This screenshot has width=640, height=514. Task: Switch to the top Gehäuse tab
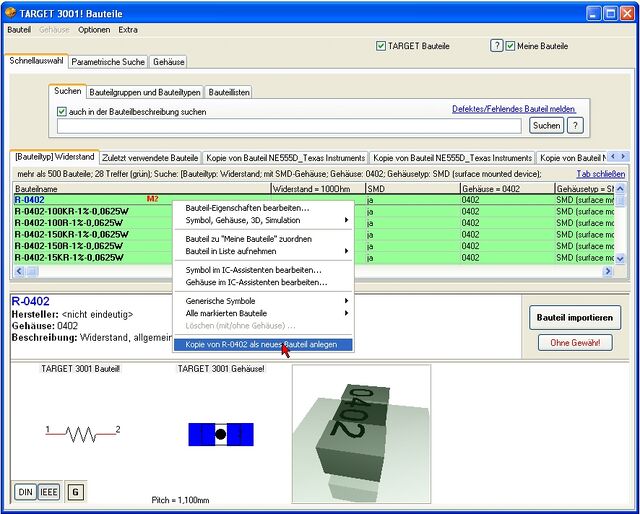(169, 62)
